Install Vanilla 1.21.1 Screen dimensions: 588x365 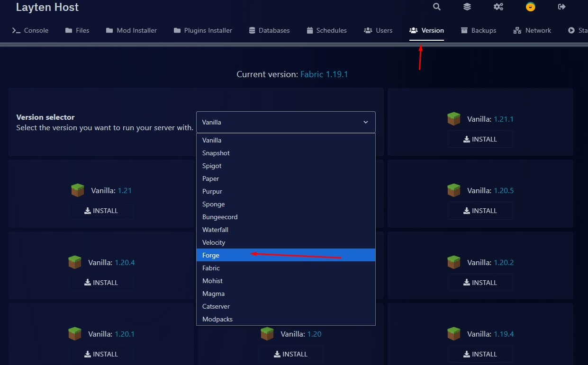pyautogui.click(x=480, y=139)
